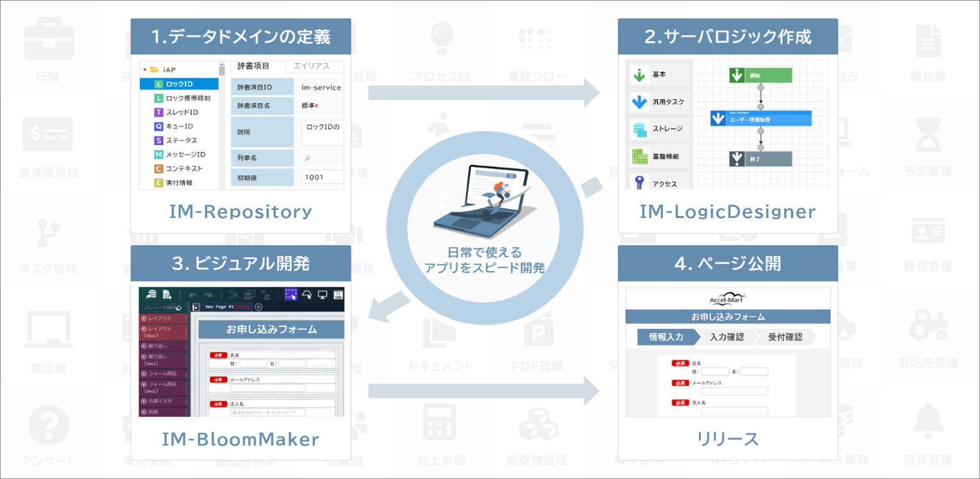The width and height of the screenshot is (980, 479).
Task: Click the 姓 input on the release page
Action: (715, 371)
